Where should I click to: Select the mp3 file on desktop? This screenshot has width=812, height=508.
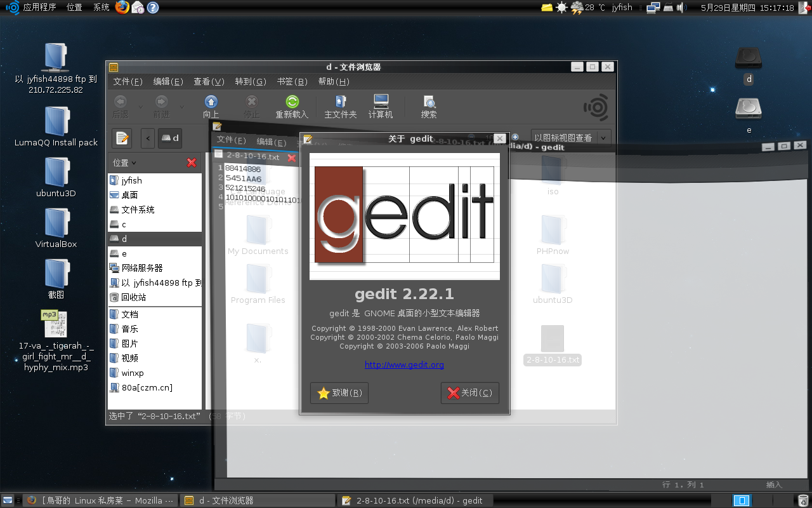(x=56, y=341)
